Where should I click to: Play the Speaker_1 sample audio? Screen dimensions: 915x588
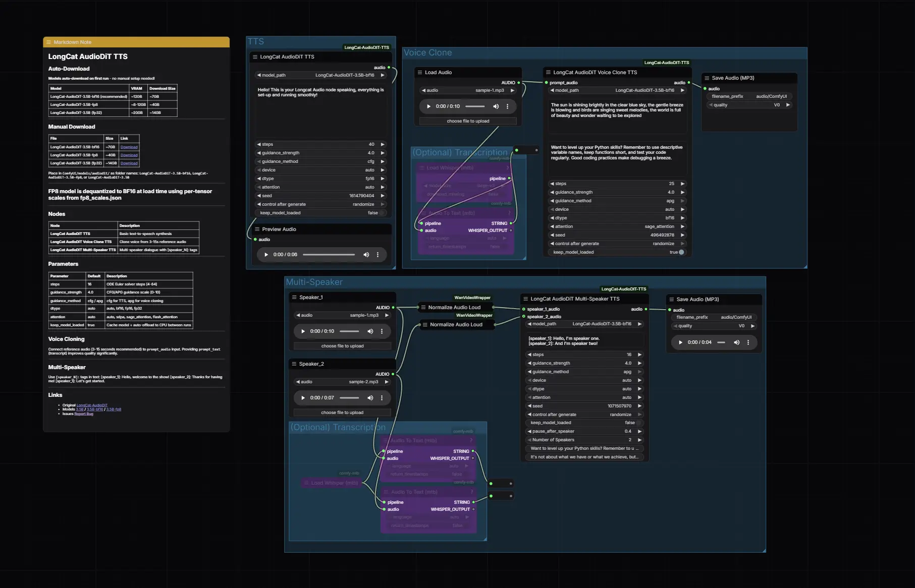click(x=303, y=331)
